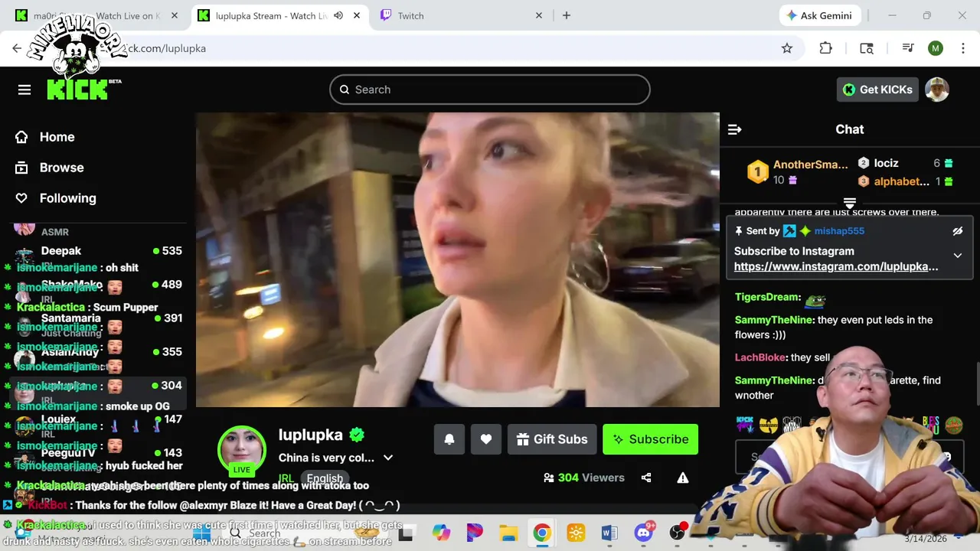Share the stream via share icon
The image size is (980, 551).
[646, 478]
